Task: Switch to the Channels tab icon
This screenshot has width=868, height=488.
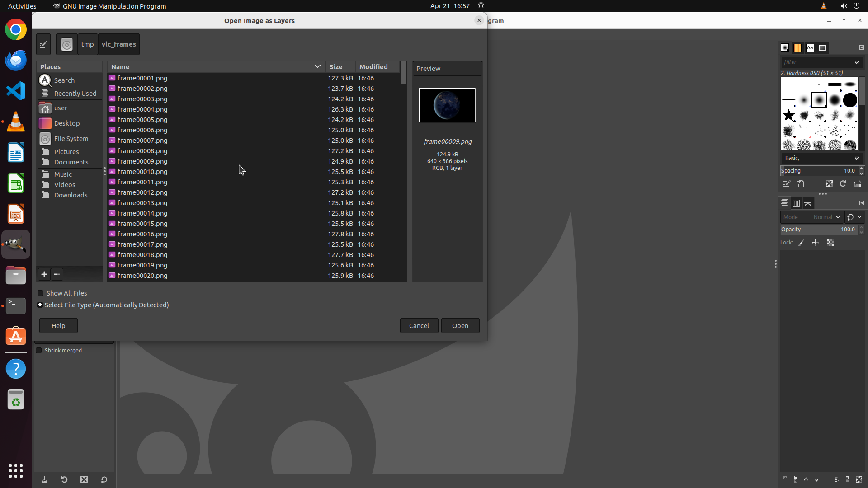Action: 796,203
